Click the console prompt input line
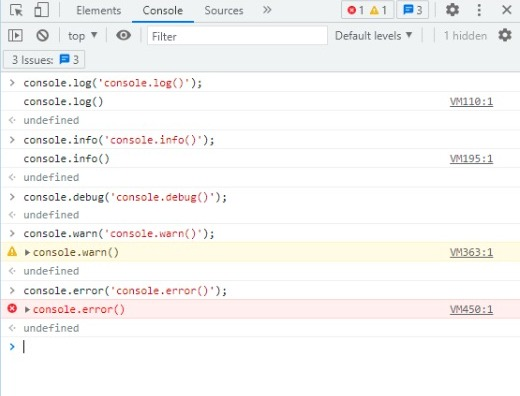 click(x=260, y=347)
